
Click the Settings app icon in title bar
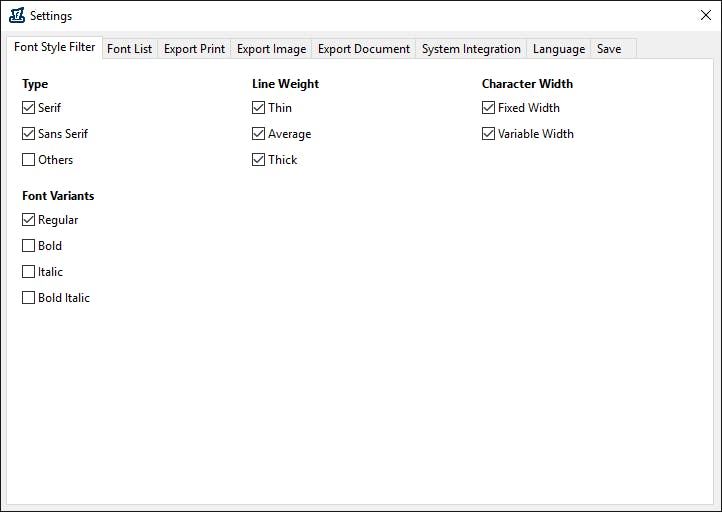pos(17,15)
